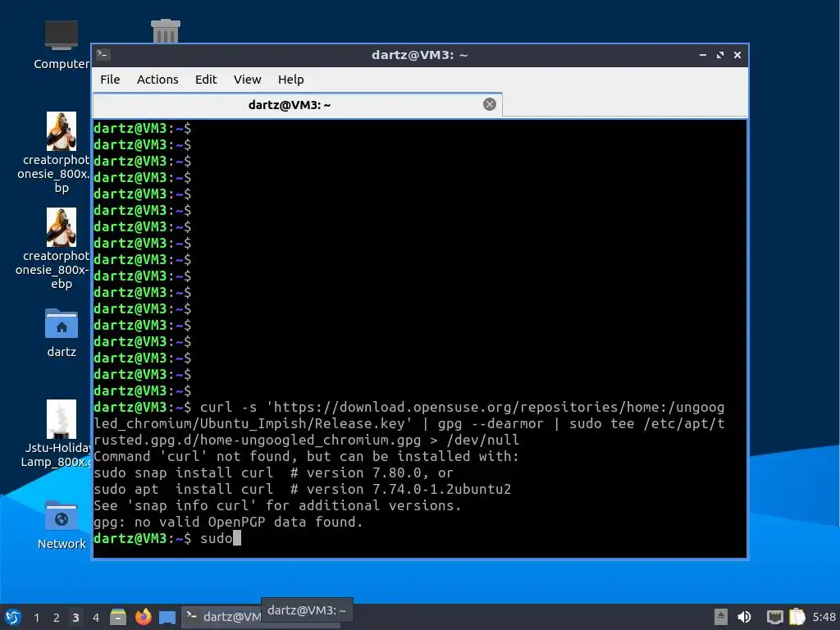Select the Trash desktop icon
840x630 pixels.
(166, 31)
